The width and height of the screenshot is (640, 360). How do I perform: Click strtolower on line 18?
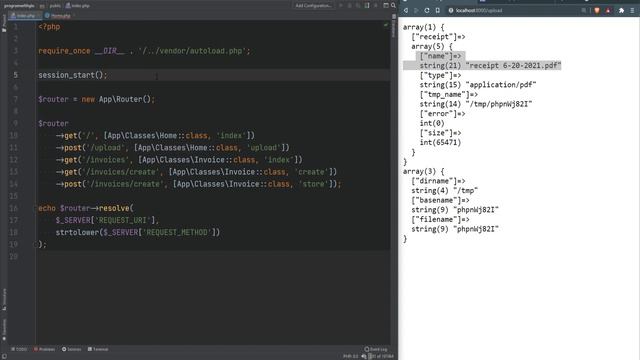[77, 232]
